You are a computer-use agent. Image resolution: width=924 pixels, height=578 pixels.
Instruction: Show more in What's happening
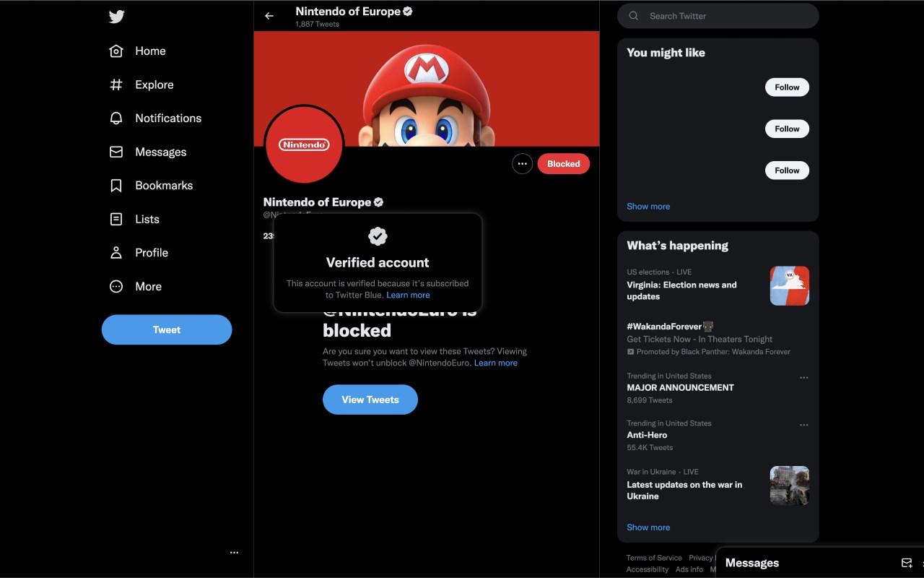click(648, 527)
